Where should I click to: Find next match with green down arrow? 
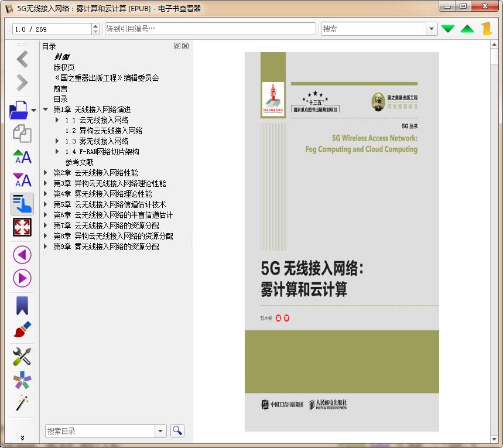click(448, 29)
